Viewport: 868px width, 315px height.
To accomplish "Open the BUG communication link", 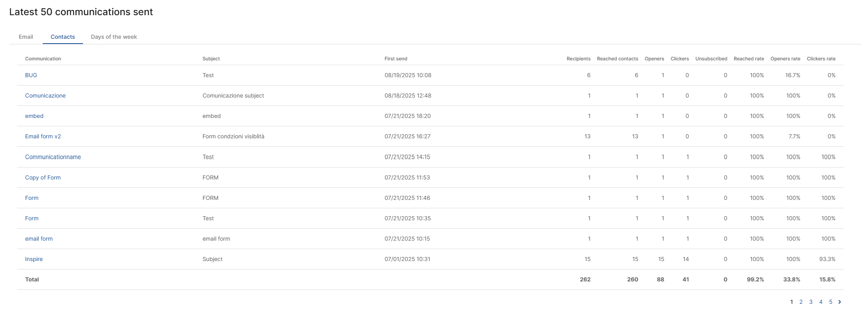I will tap(31, 75).
